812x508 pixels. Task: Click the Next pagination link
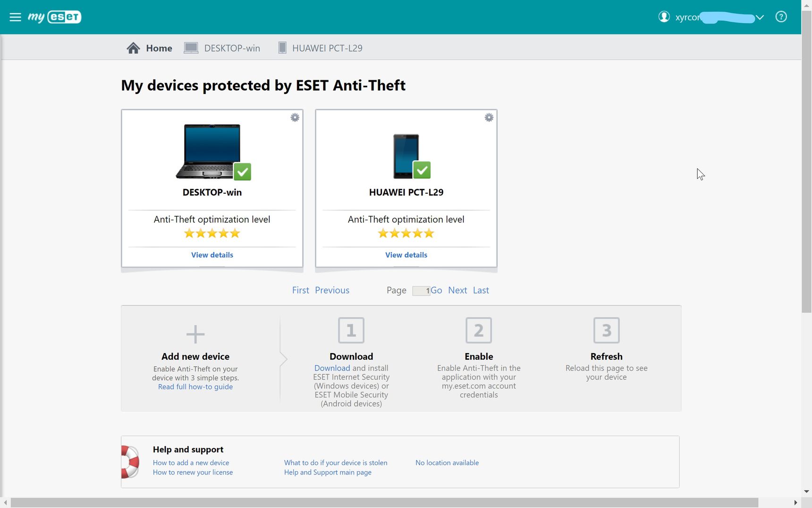click(457, 290)
